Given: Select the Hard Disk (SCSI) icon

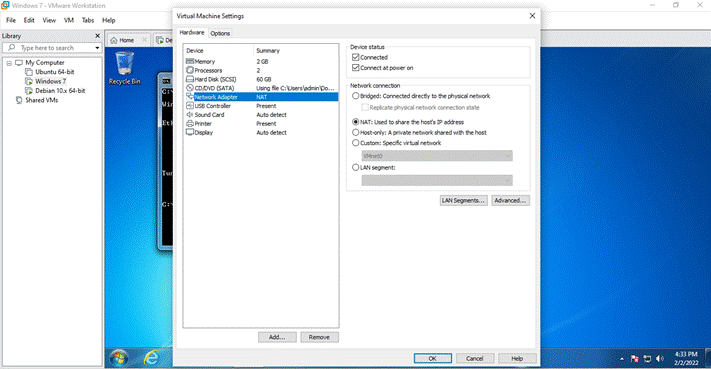Looking at the screenshot, I should 190,79.
